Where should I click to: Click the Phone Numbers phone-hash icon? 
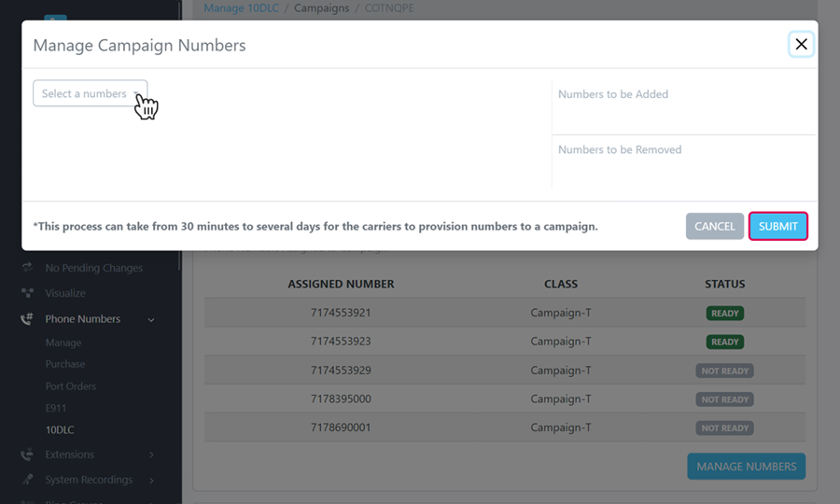(x=27, y=319)
